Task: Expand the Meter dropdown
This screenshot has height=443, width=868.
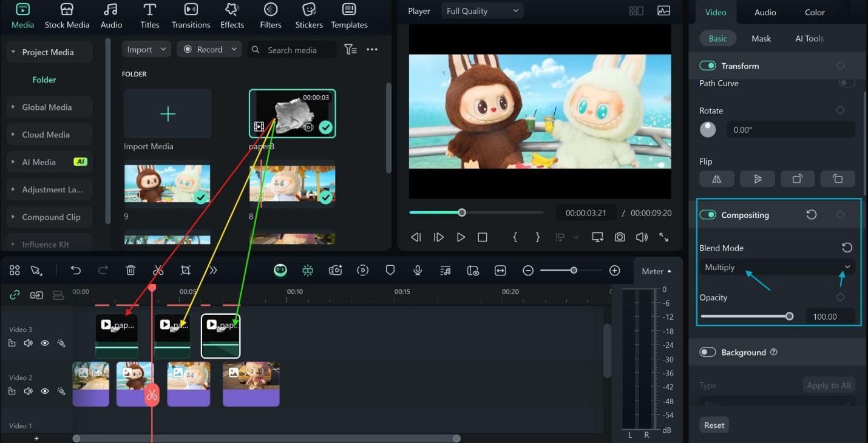Action: click(x=657, y=271)
